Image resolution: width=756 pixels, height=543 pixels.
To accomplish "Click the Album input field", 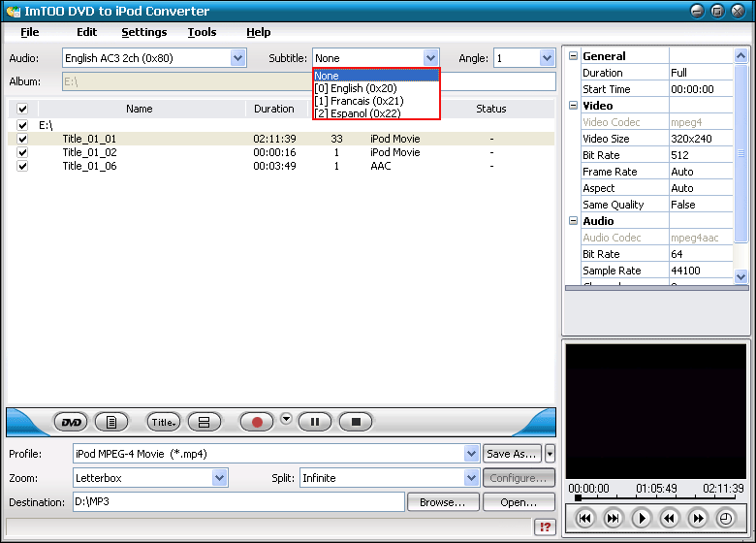I will click(x=308, y=81).
